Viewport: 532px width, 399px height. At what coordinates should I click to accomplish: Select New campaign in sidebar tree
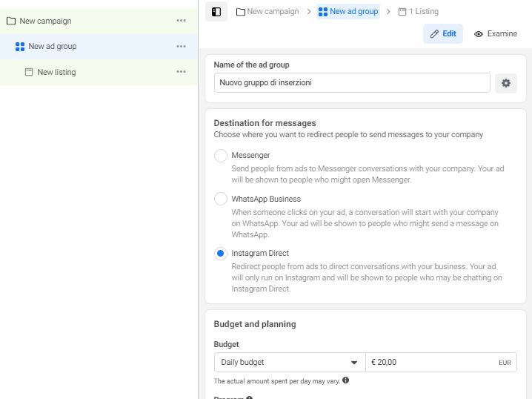point(99,21)
